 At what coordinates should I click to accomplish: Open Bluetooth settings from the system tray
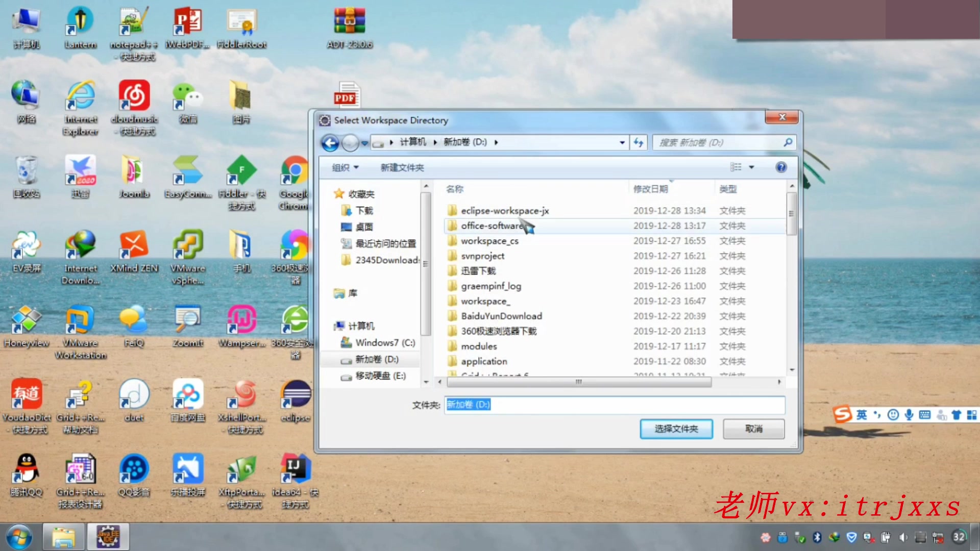(818, 537)
